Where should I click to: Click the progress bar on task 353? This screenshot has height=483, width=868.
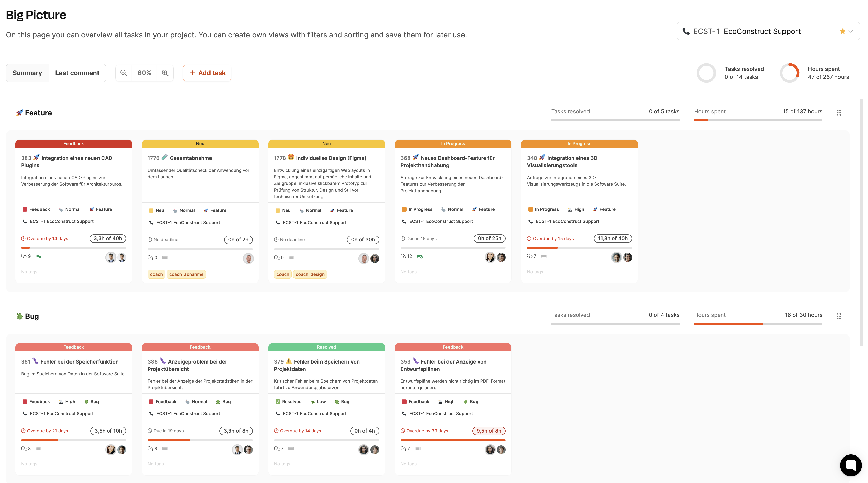click(453, 440)
